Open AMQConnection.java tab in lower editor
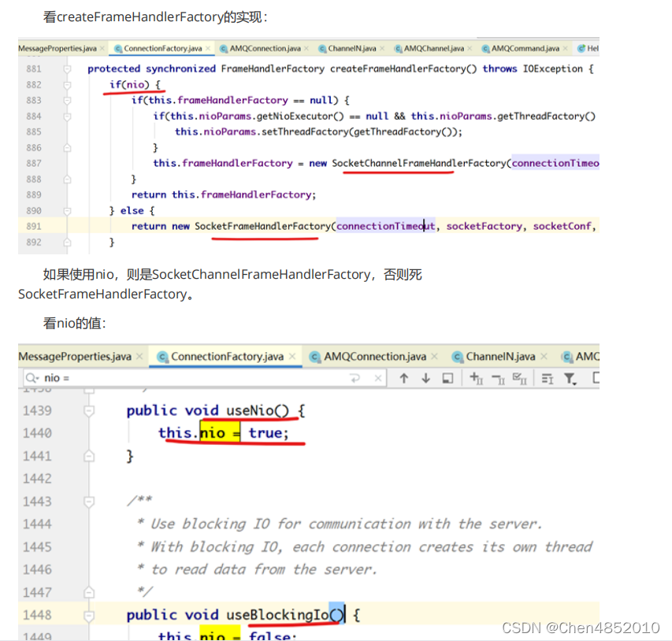Screen dimensions: 672x641 375,357
